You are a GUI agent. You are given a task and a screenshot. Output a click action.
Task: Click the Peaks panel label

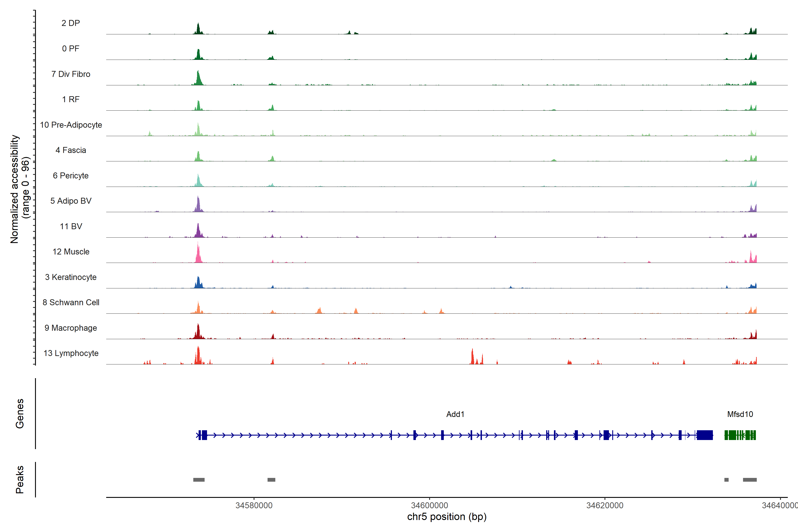tap(20, 479)
